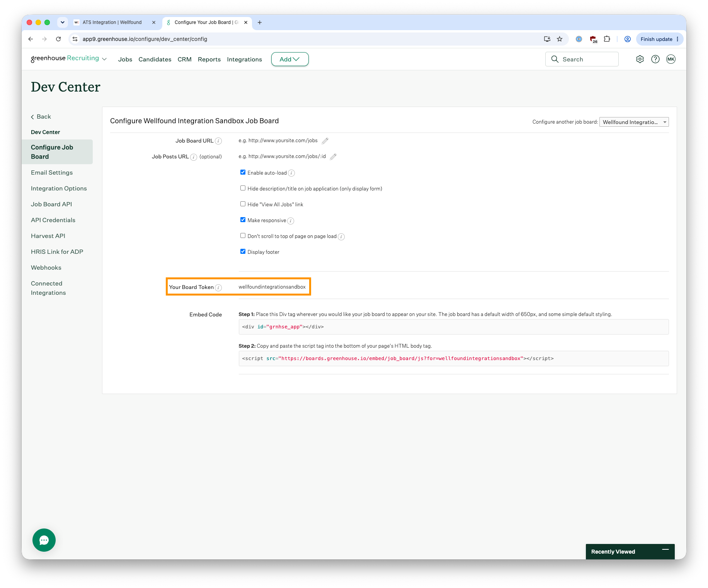708x588 pixels.
Task: Click the div tag embed code box
Action: click(453, 327)
